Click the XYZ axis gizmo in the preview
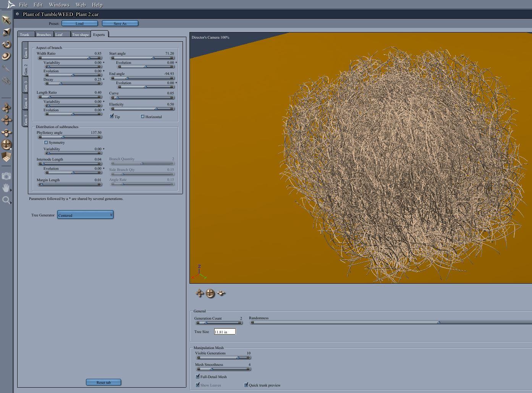The width and height of the screenshot is (532, 393). 199,272
